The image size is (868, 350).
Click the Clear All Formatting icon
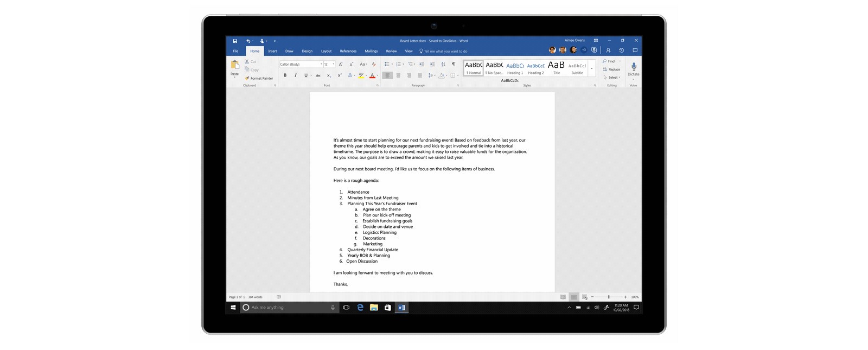coord(373,64)
